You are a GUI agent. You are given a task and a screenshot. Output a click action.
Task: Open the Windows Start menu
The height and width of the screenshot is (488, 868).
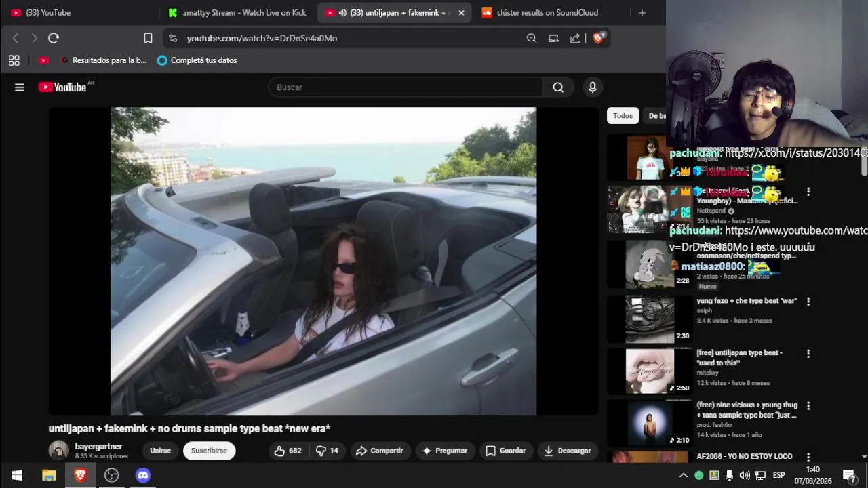[x=16, y=475]
